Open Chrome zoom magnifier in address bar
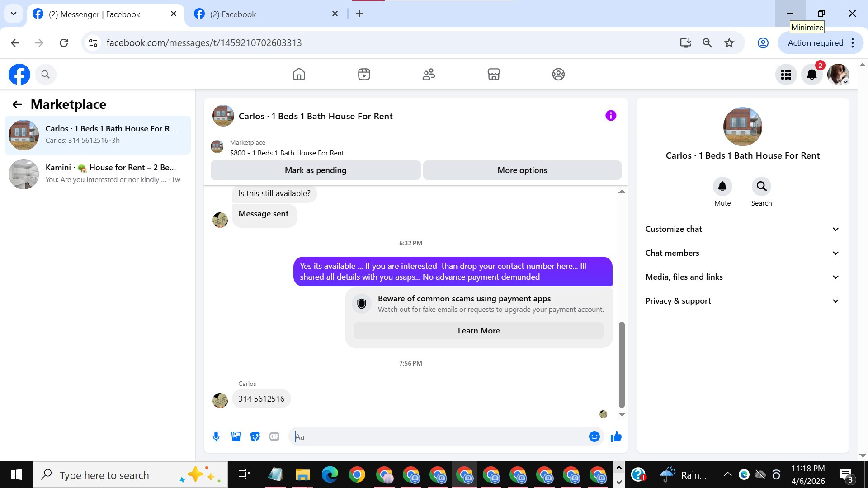868x488 pixels. 708,43
